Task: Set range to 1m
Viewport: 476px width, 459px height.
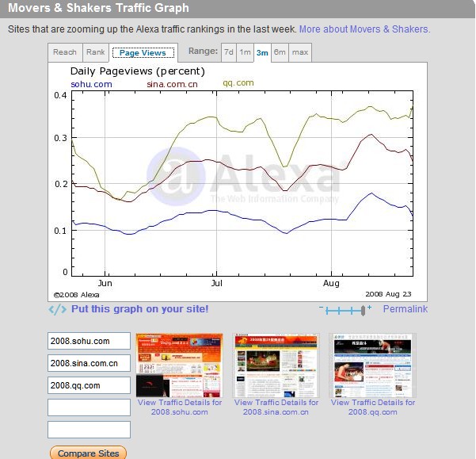Action: pyautogui.click(x=245, y=52)
